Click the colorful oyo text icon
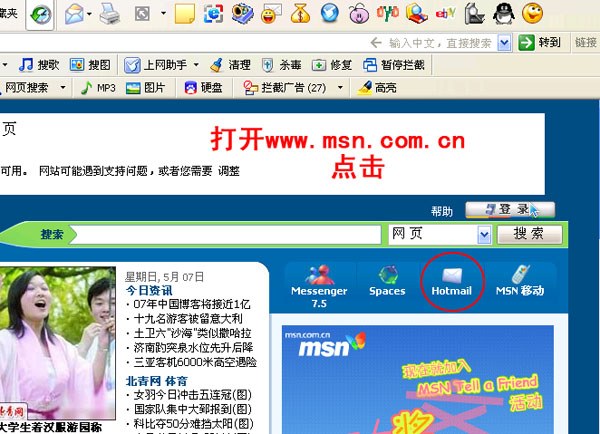 coord(388,14)
